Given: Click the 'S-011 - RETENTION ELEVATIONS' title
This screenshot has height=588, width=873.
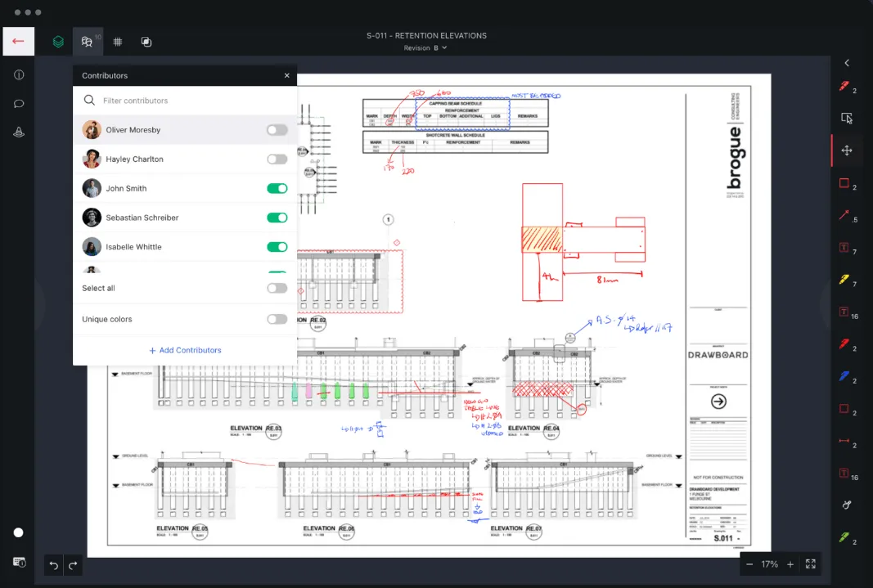Looking at the screenshot, I should click(426, 36).
